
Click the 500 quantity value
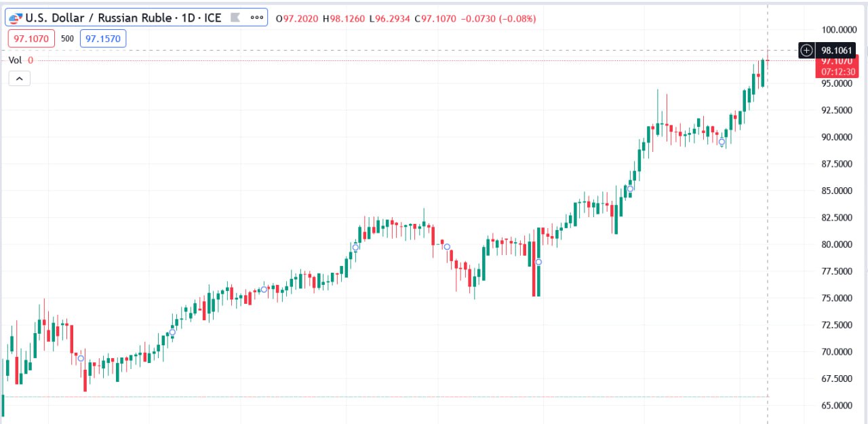tap(67, 39)
